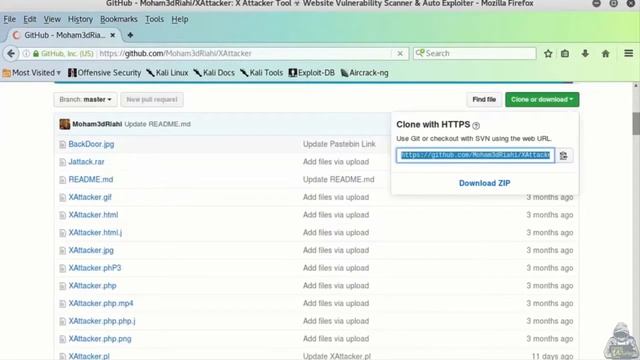Open XAttacker.php.png file
This screenshot has width=640, height=360.
(x=100, y=339)
